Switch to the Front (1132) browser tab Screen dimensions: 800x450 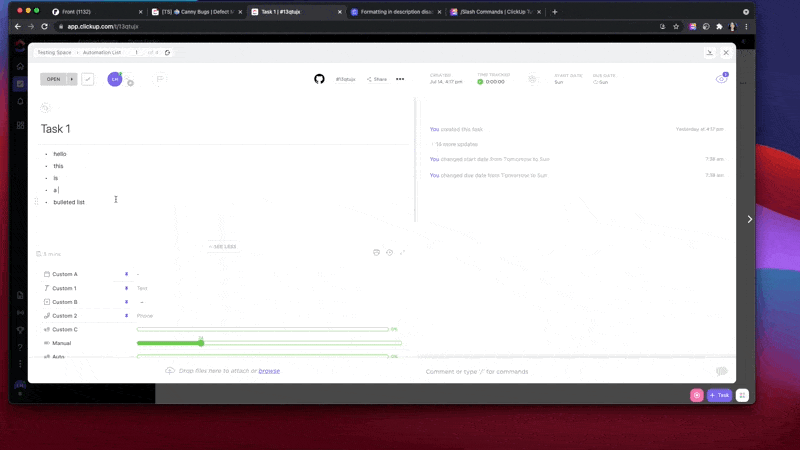pos(97,12)
